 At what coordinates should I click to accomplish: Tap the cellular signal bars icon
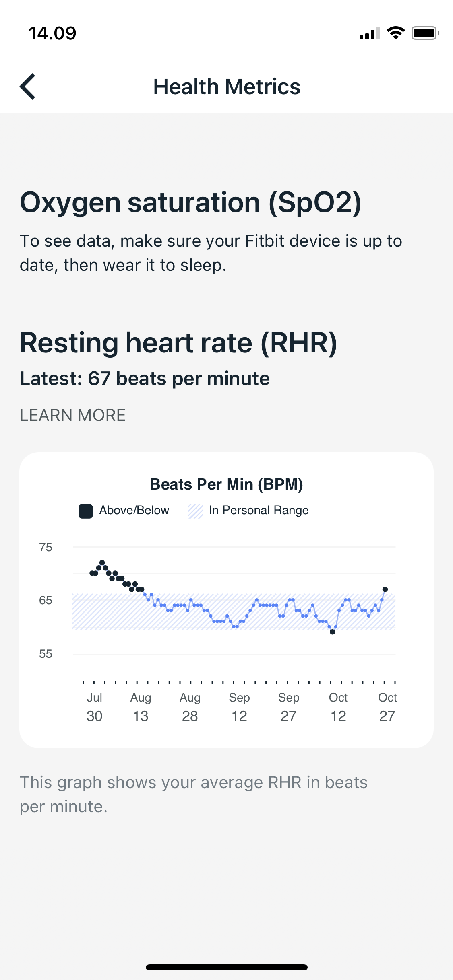[370, 34]
